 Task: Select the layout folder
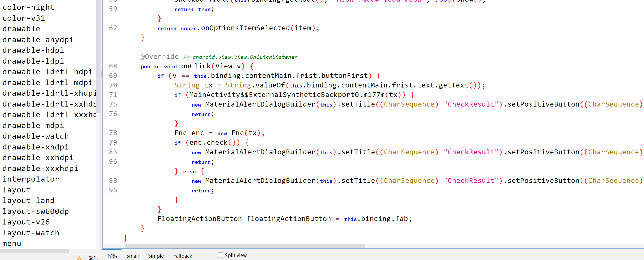pos(16,190)
